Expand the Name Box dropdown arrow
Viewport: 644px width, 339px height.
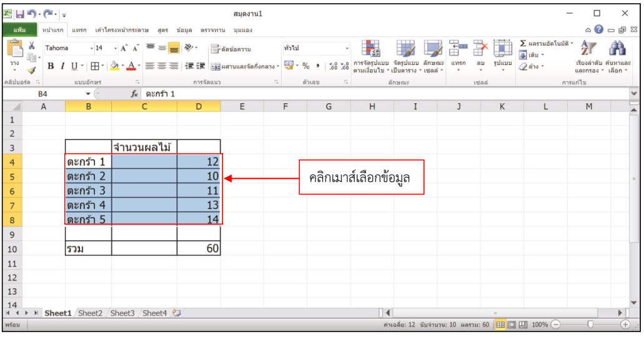click(88, 93)
